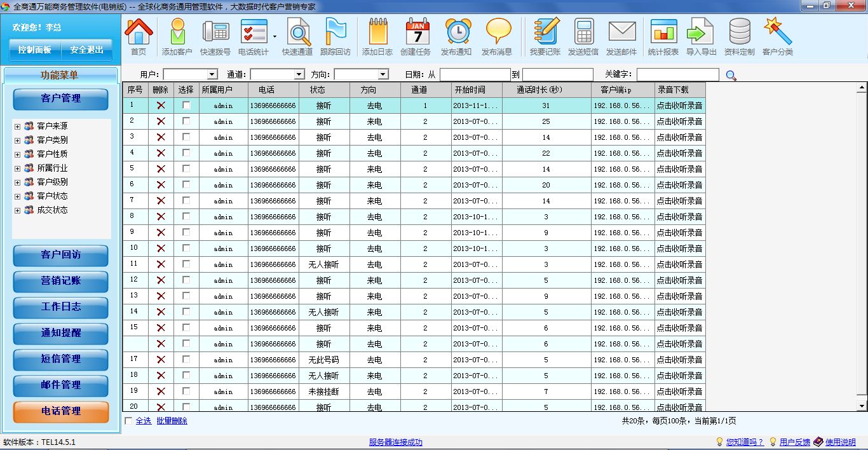Expand the 客户类别 tree node

click(17, 140)
